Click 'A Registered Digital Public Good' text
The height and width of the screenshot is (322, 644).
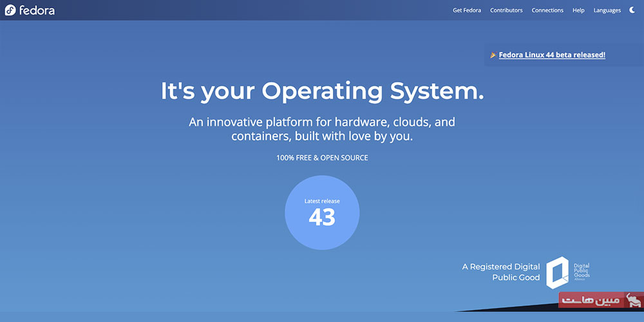501,272
